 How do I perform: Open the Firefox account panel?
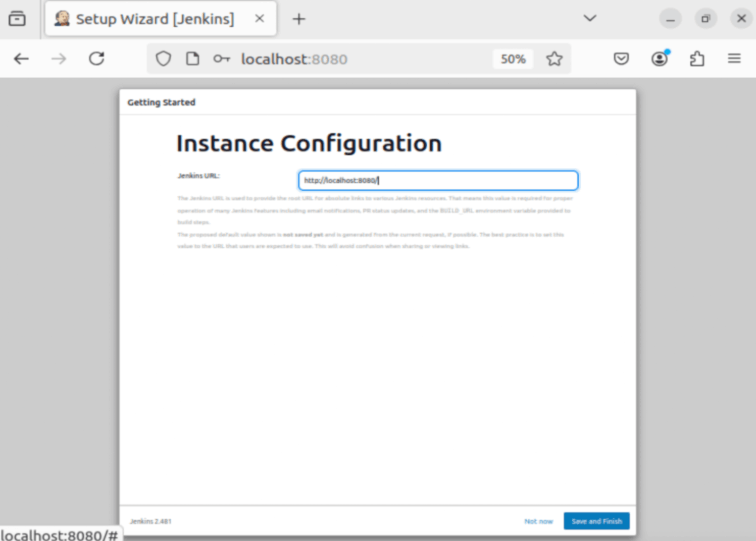coord(659,59)
